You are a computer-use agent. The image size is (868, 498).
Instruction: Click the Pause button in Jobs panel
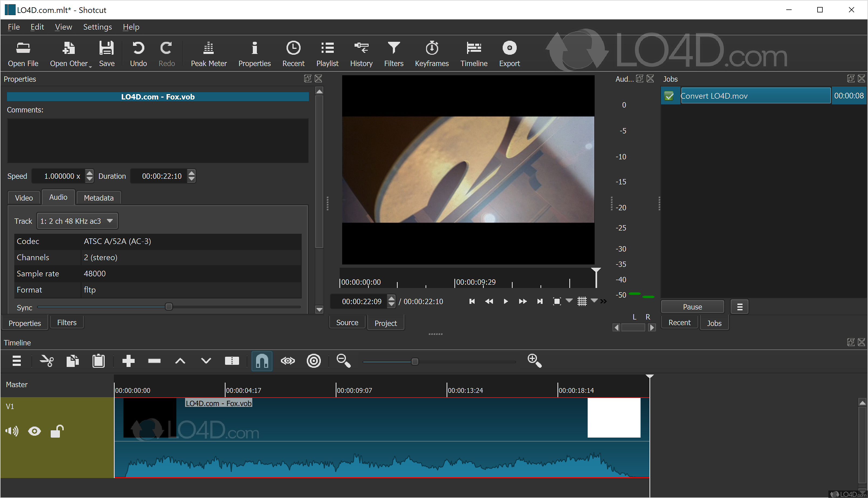[x=693, y=307]
